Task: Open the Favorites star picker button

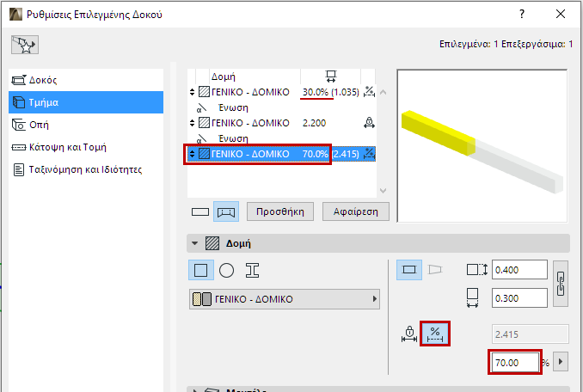Action: 25,45
